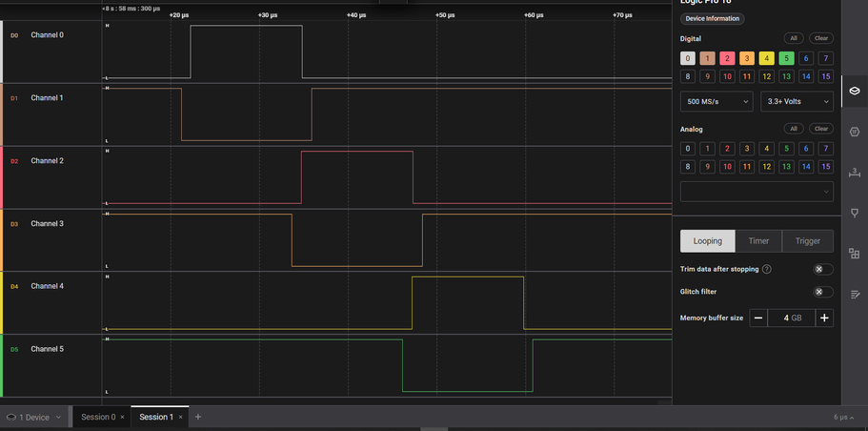Select the Timer capture mode
The image size is (868, 431).
click(x=758, y=241)
